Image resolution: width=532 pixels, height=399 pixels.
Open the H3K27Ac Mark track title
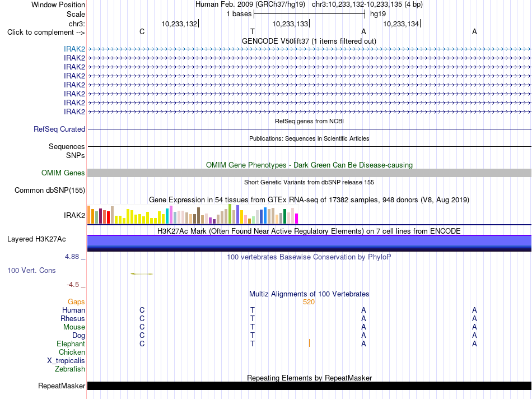click(x=309, y=231)
